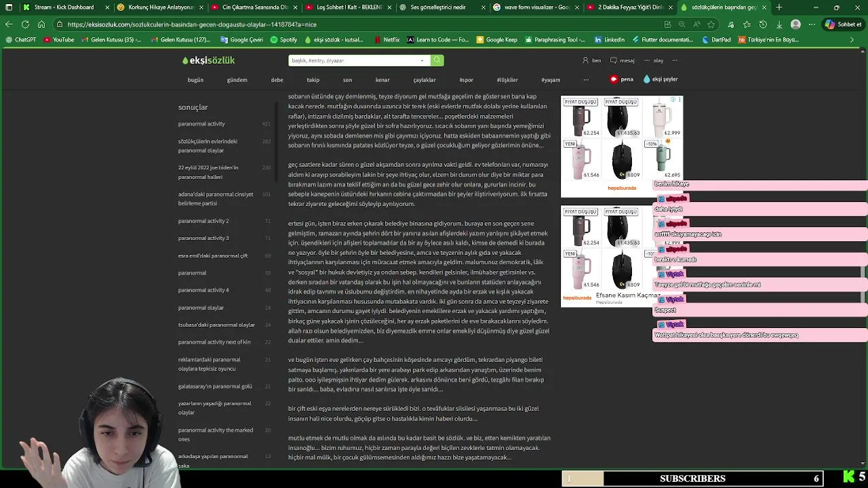This screenshot has height=488, width=868.
Task: Open 'paranormal activity 4' result
Action: 203,290
